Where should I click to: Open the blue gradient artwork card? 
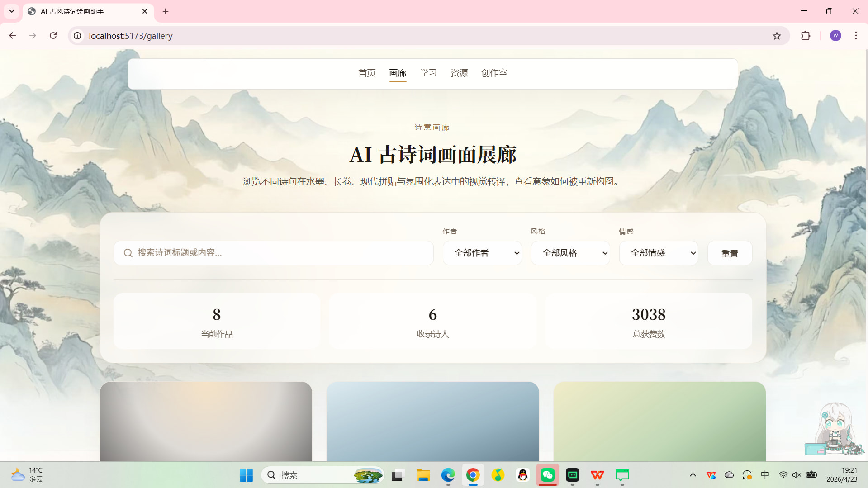click(x=432, y=421)
